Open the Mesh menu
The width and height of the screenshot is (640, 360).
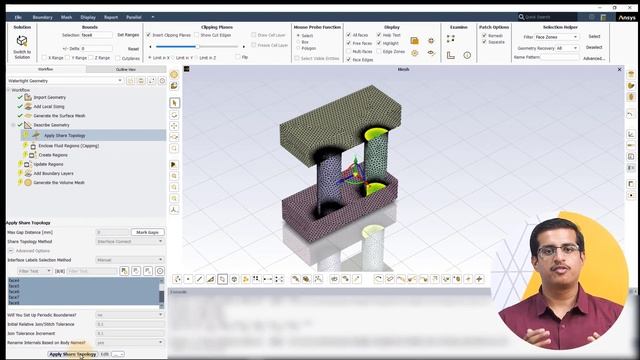[x=67, y=17]
